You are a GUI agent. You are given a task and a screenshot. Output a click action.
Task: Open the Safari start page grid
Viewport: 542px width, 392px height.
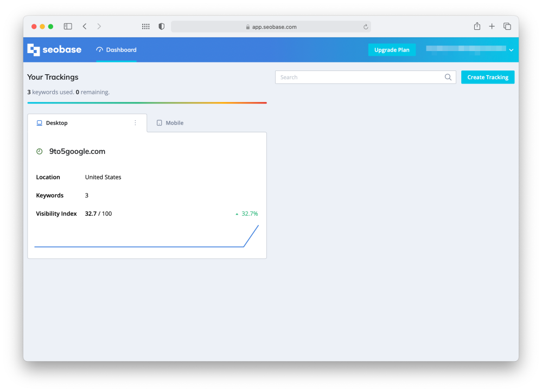145,27
